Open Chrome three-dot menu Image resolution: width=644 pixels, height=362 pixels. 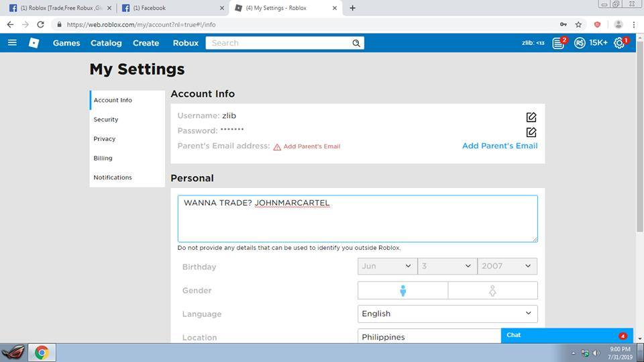coord(634,25)
